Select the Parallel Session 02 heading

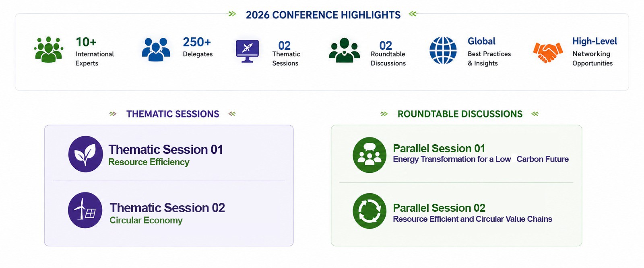(439, 208)
